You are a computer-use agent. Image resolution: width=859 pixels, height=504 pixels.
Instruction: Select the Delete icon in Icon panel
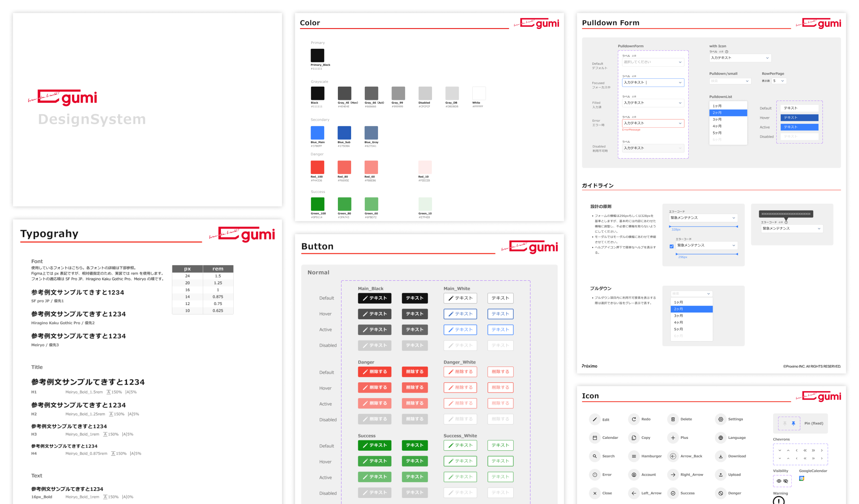pos(673,418)
